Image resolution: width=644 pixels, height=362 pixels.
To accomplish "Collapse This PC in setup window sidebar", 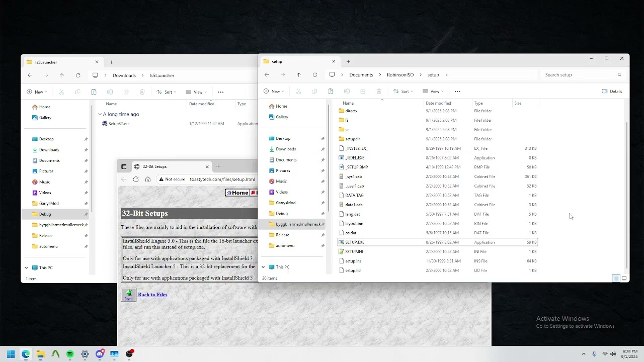I will [263, 267].
